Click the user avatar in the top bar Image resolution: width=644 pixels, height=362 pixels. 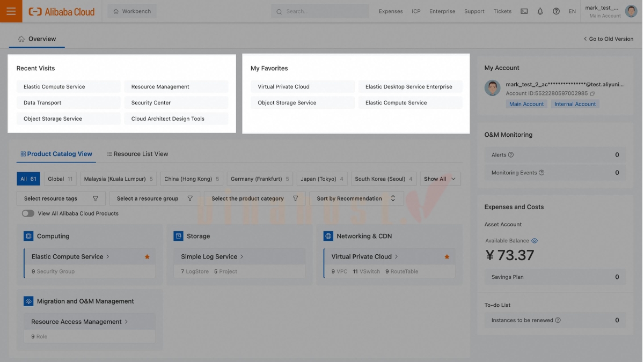click(x=631, y=11)
